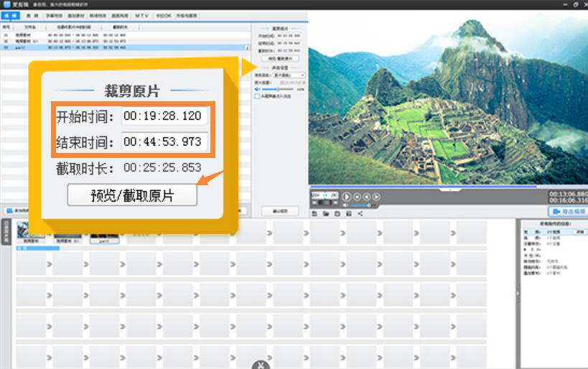This screenshot has height=369, width=588.
Task: Click the new project icon below the player
Action: (x=314, y=213)
